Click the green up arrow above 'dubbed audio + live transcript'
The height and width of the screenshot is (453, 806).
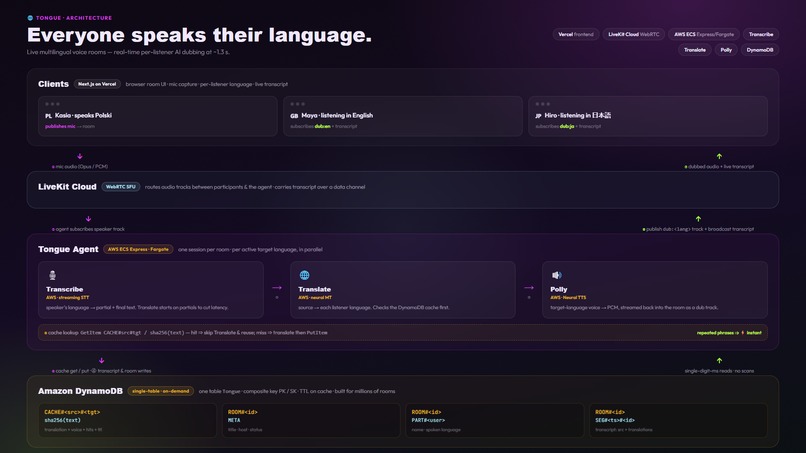719,156
